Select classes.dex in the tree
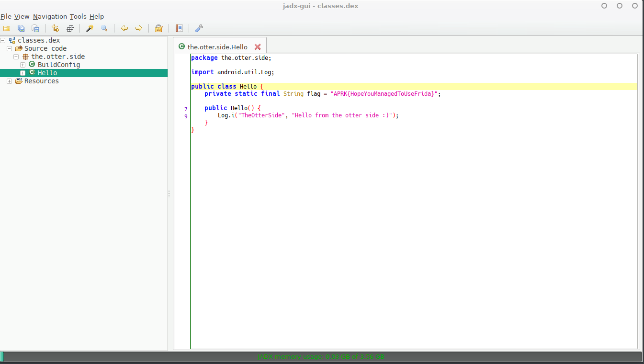The width and height of the screenshot is (644, 364). 39,40
